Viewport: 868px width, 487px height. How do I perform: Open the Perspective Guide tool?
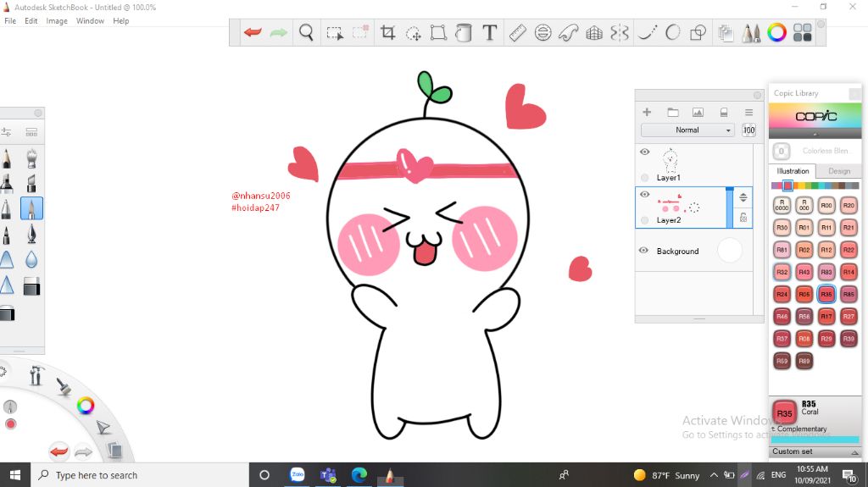tap(594, 33)
